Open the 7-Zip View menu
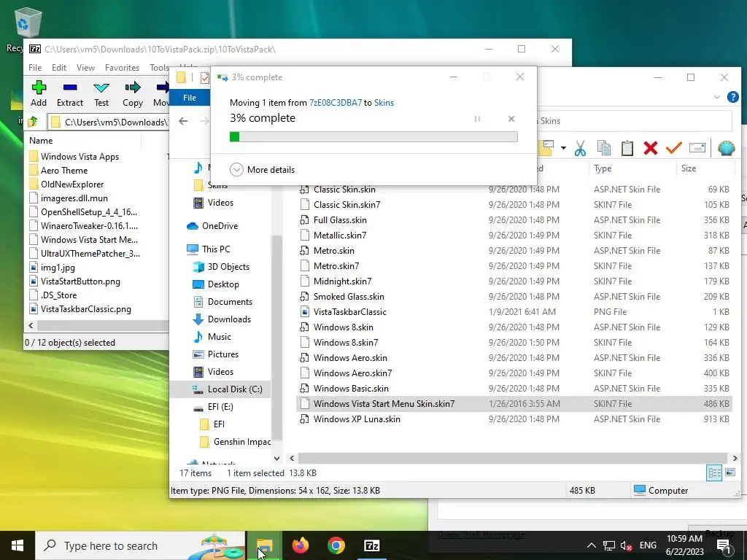747x560 pixels. coord(86,68)
